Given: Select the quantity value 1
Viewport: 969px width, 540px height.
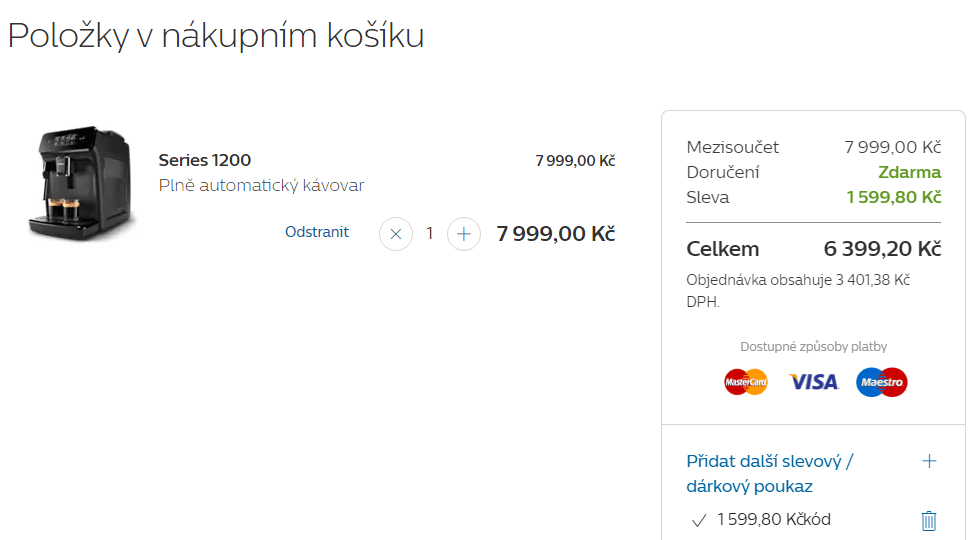Looking at the screenshot, I should (429, 234).
